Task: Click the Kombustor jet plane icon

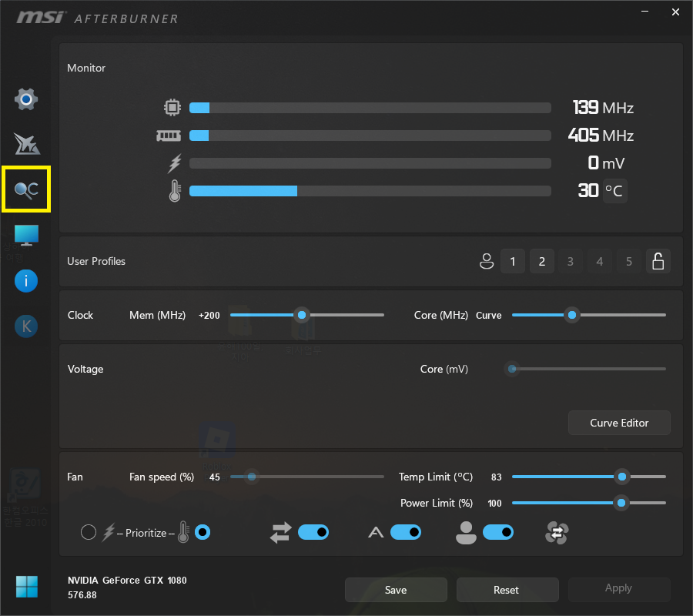Action: tap(27, 144)
